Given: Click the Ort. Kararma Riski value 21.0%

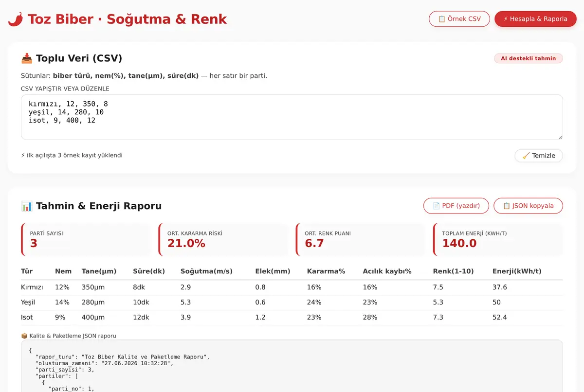Looking at the screenshot, I should [x=186, y=243].
